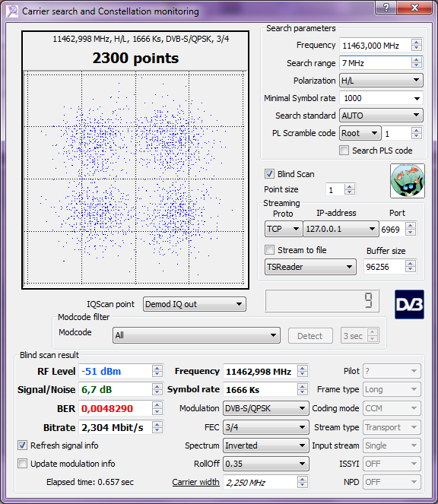Open PL Scramble code Root dropdown
438x504 pixels.
click(x=360, y=133)
